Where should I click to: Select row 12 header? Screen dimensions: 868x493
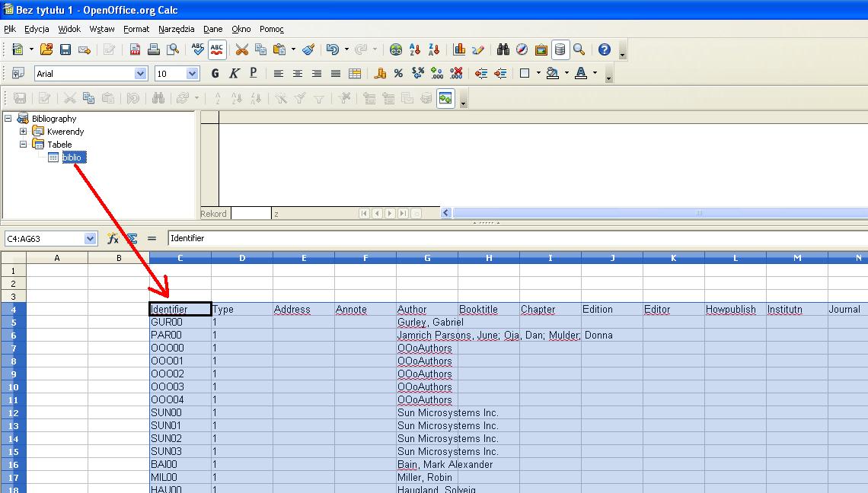(x=13, y=413)
